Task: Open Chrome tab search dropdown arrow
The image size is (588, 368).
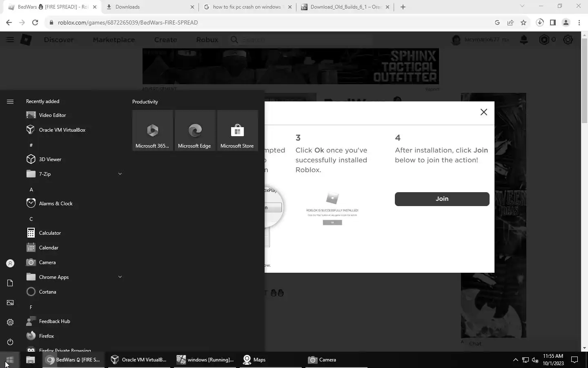Action: point(522,6)
